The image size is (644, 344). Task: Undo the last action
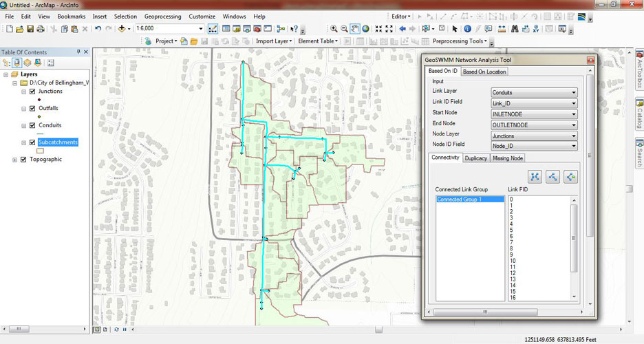[x=98, y=29]
